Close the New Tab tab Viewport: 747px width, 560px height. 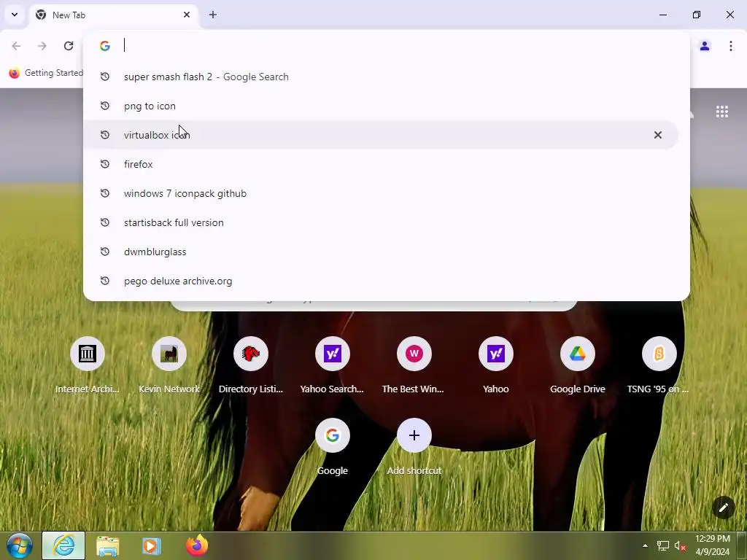[187, 15]
